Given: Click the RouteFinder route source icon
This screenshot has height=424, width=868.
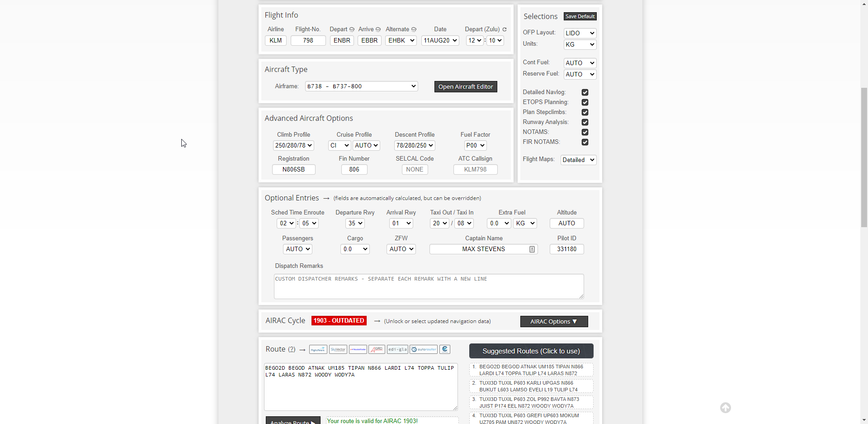Looking at the screenshot, I should [358, 349].
